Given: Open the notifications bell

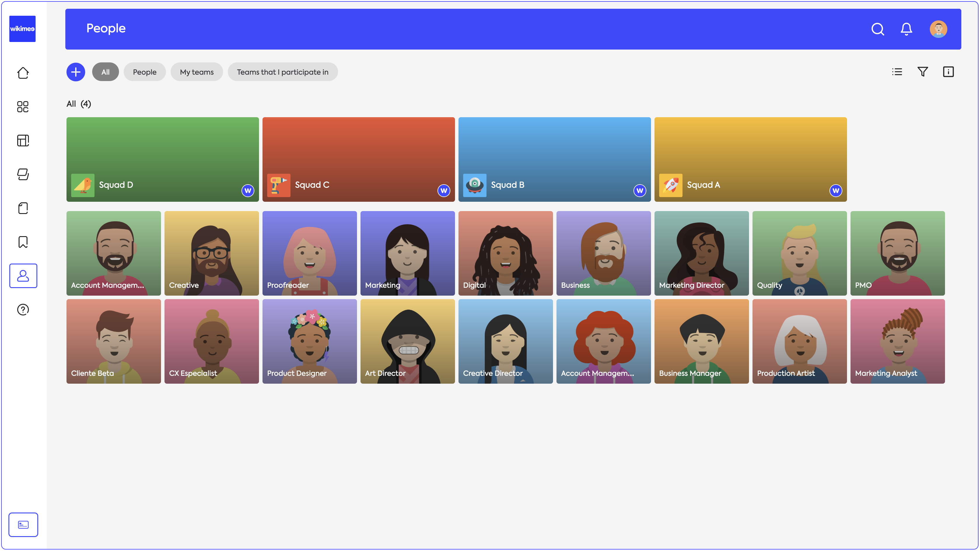Looking at the screenshot, I should 906,29.
